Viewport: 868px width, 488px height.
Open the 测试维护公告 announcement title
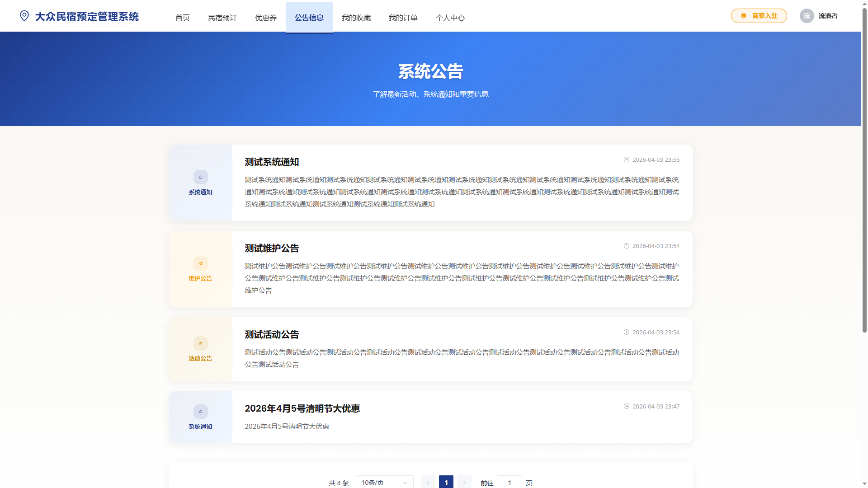[x=272, y=248]
